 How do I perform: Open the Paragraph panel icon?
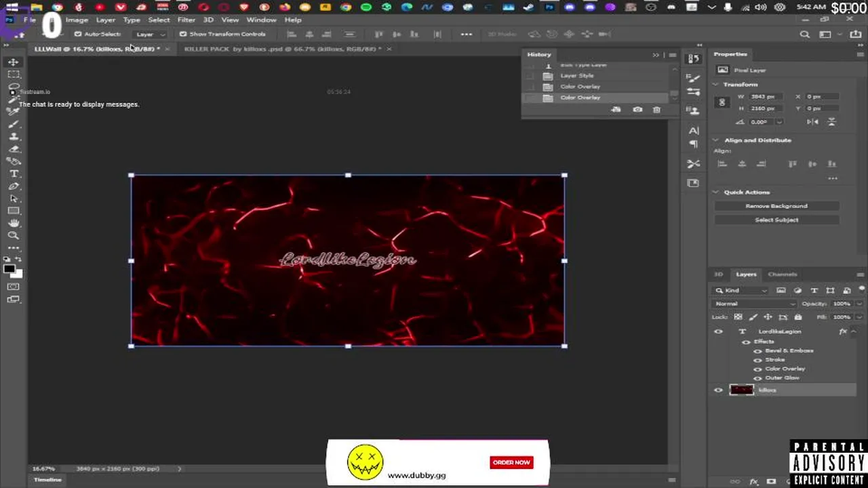click(x=693, y=144)
